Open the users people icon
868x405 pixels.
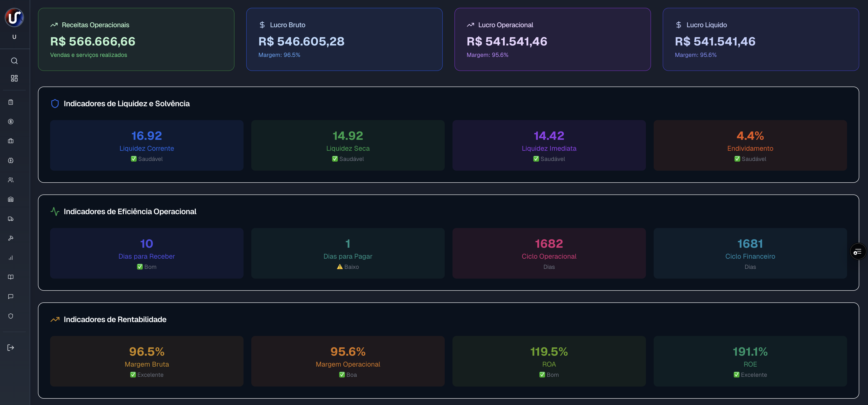(x=11, y=180)
